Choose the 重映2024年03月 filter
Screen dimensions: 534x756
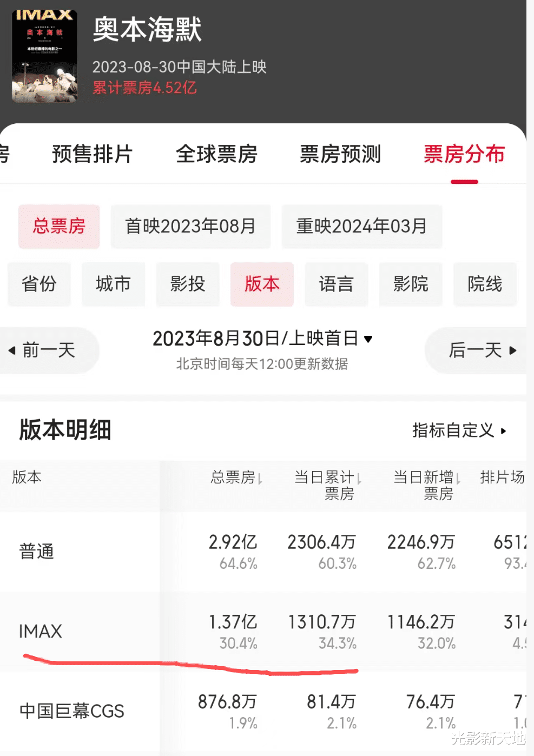tap(362, 226)
